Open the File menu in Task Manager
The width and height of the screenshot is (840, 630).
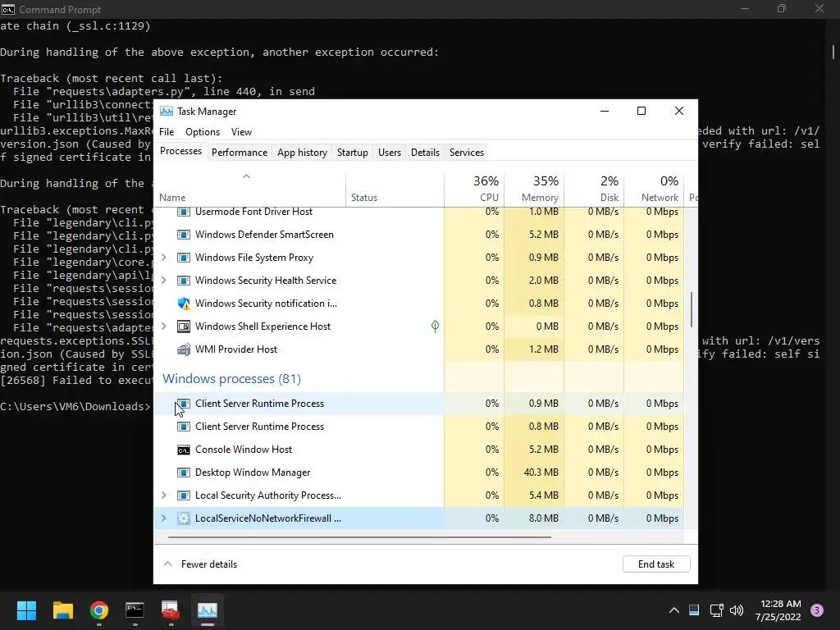coord(167,132)
